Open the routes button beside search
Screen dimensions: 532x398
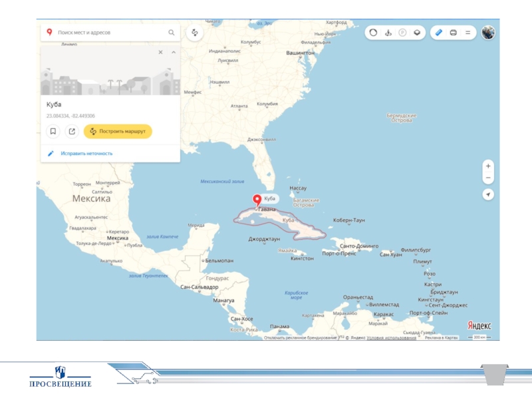(194, 32)
